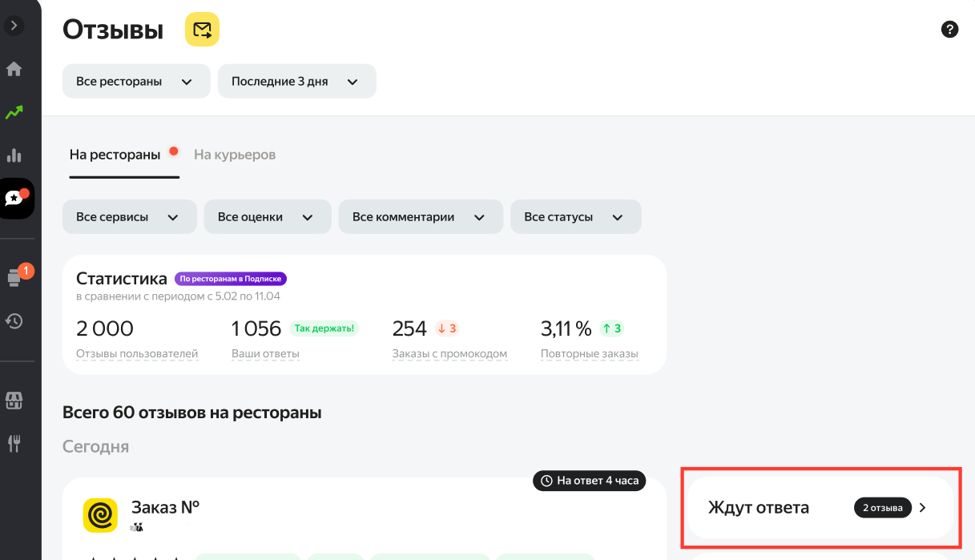
Task: Open the bar chart statistics icon
Action: coord(14,155)
